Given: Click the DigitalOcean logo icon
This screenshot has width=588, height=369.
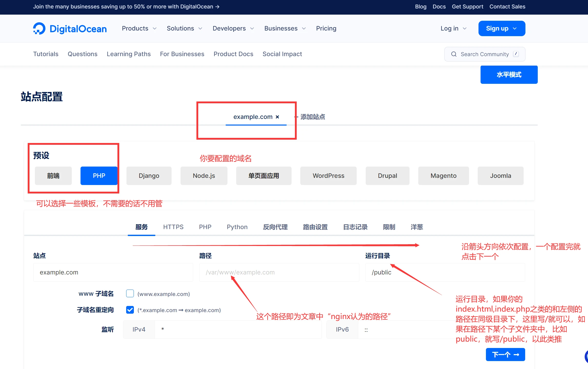Looking at the screenshot, I should pyautogui.click(x=39, y=28).
